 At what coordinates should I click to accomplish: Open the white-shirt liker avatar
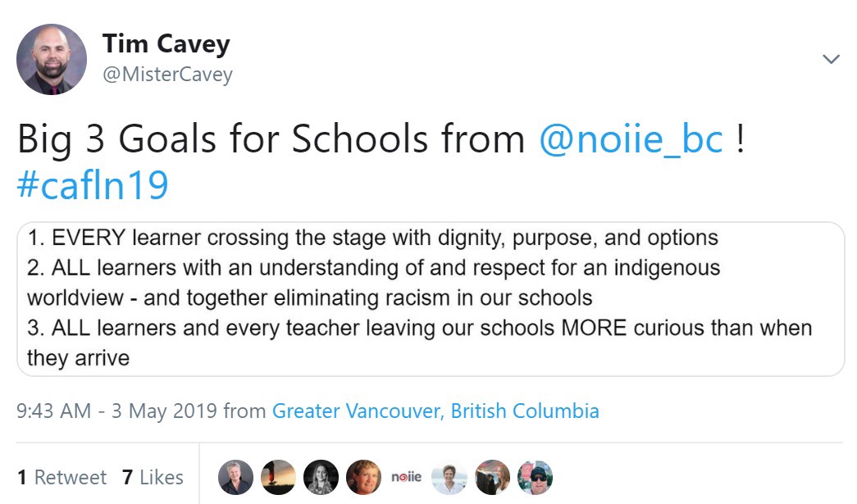(449, 477)
